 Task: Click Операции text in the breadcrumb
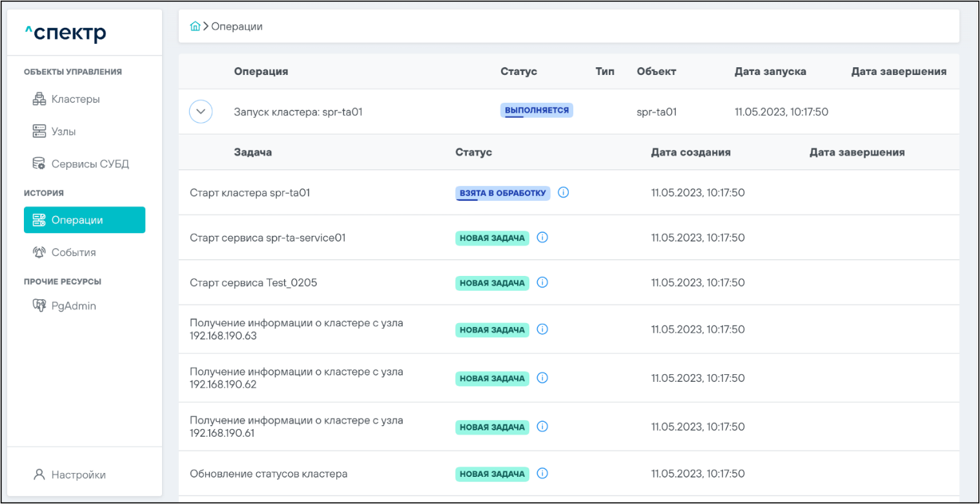click(237, 26)
